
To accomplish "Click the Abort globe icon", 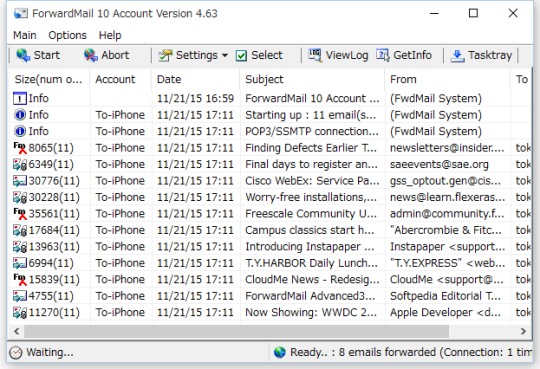I will click(91, 55).
